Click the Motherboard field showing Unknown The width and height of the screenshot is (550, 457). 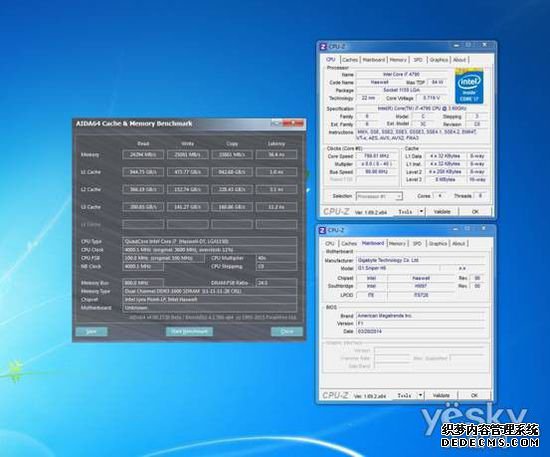210,308
